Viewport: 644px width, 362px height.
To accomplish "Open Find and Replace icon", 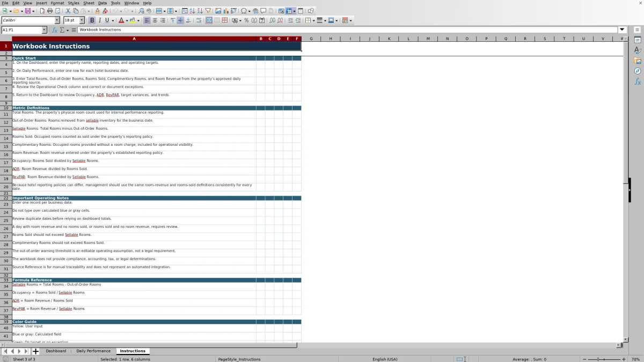I will 141,11.
